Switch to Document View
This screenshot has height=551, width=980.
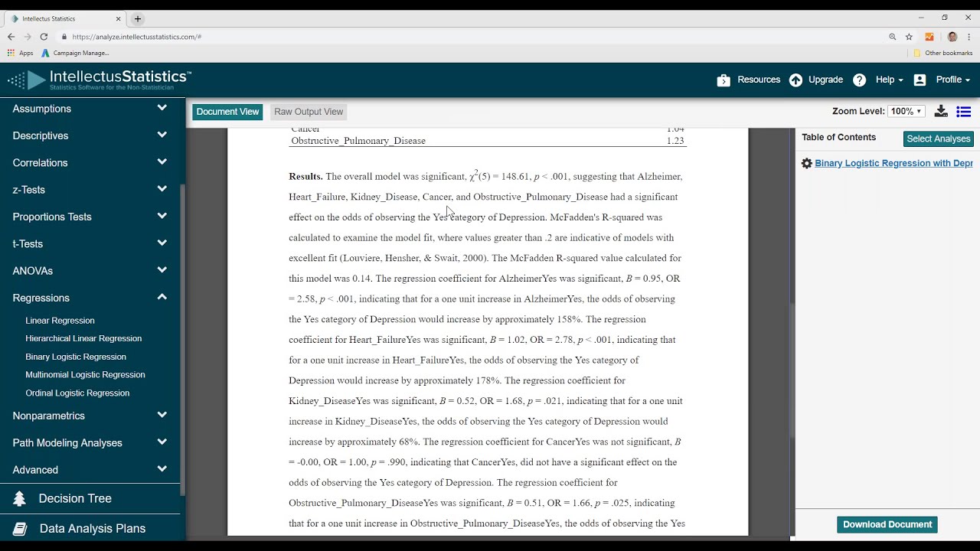click(x=227, y=112)
